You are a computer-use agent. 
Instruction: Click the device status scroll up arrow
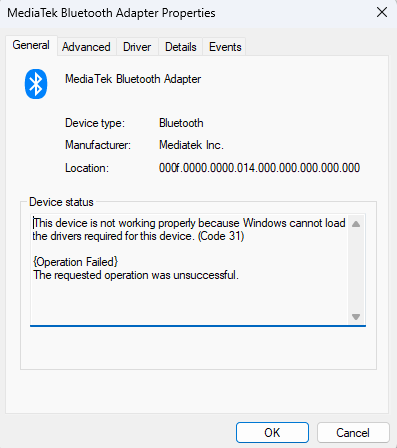(356, 224)
